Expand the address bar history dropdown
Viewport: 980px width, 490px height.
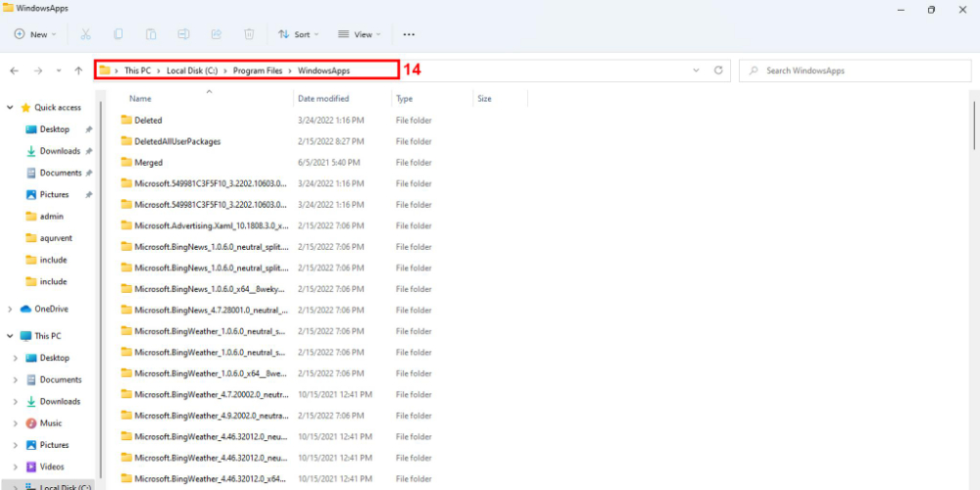tap(696, 71)
